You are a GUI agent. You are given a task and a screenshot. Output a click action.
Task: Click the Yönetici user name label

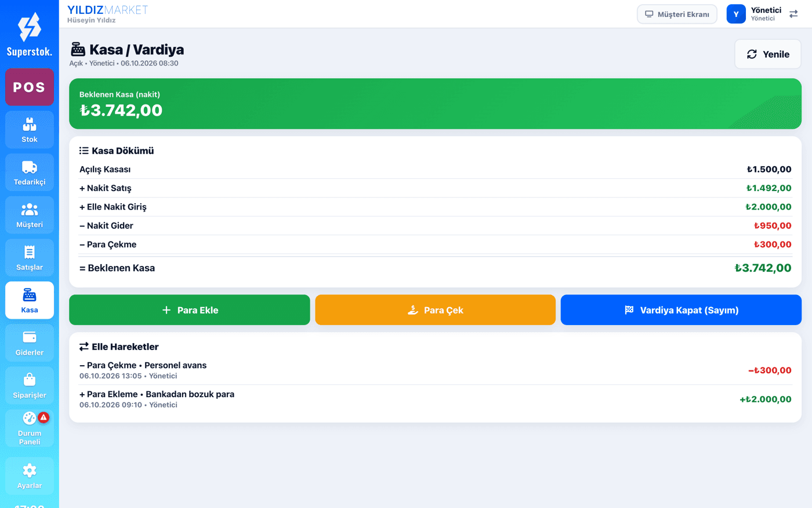pos(766,10)
